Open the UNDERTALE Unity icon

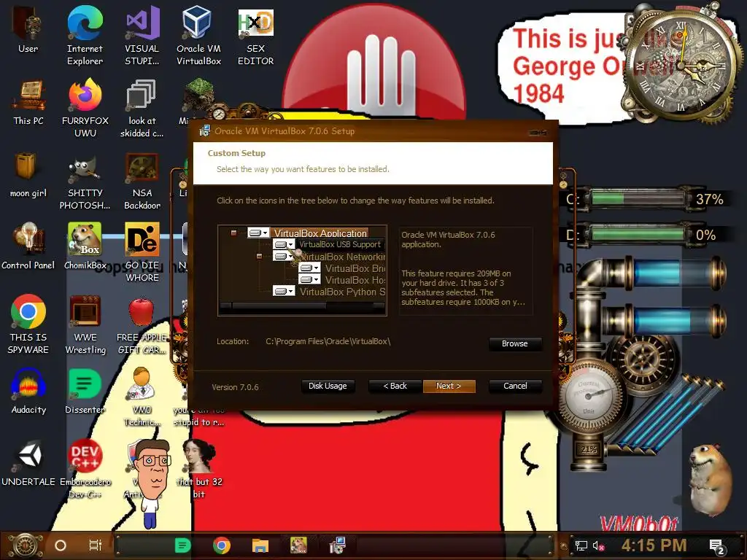coord(28,463)
